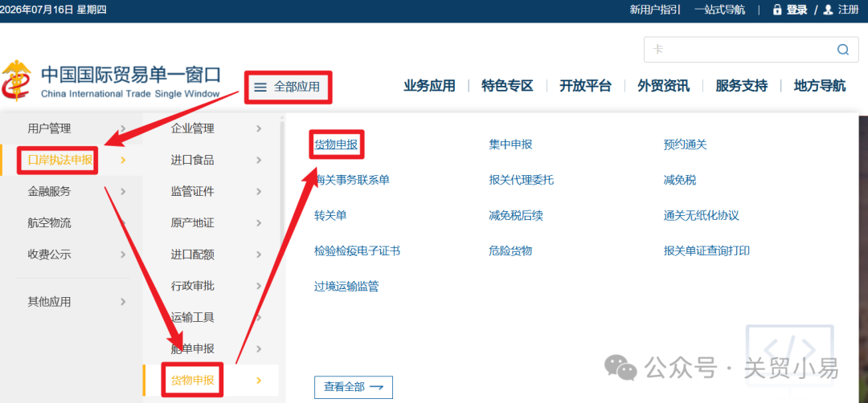Open the 货物申报 link in the right panel

click(x=336, y=145)
